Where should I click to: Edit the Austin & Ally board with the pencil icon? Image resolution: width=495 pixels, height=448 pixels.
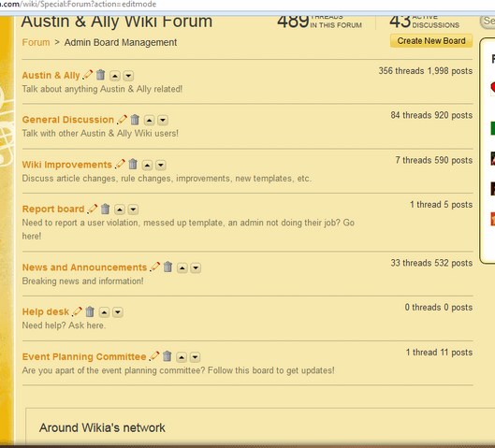[x=87, y=75]
